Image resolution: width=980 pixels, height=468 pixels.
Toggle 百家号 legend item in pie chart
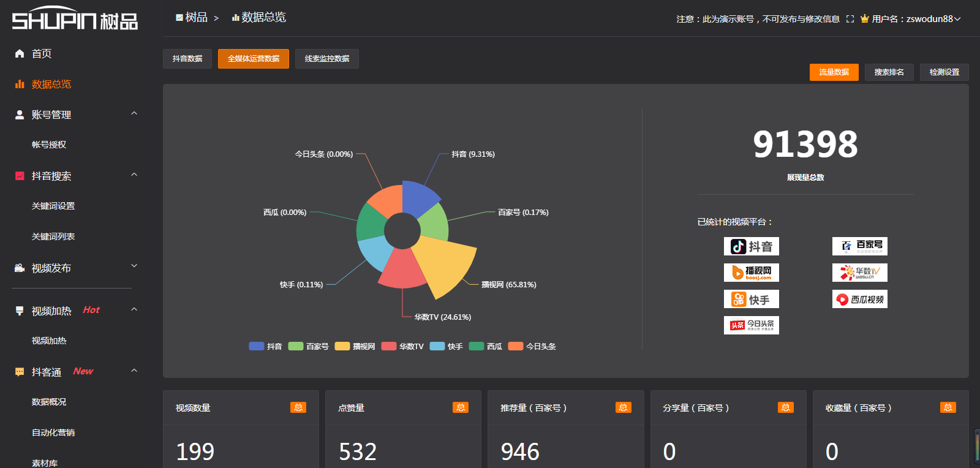(308, 346)
